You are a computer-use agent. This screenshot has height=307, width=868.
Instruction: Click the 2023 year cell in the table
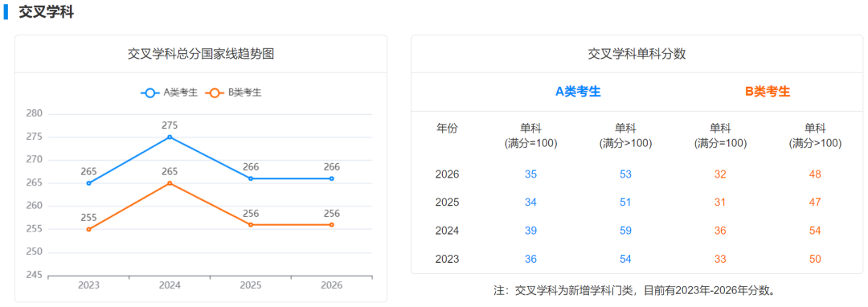[448, 259]
